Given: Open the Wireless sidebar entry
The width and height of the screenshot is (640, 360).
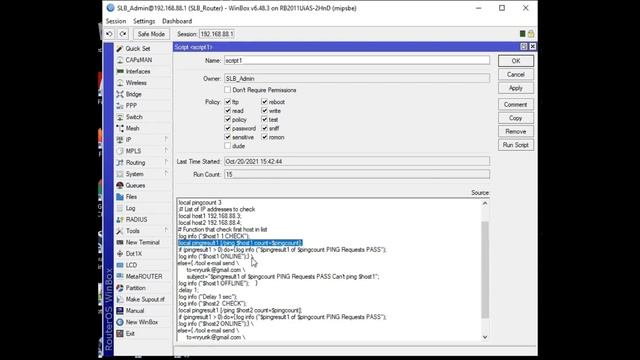Looking at the screenshot, I should click(x=136, y=83).
